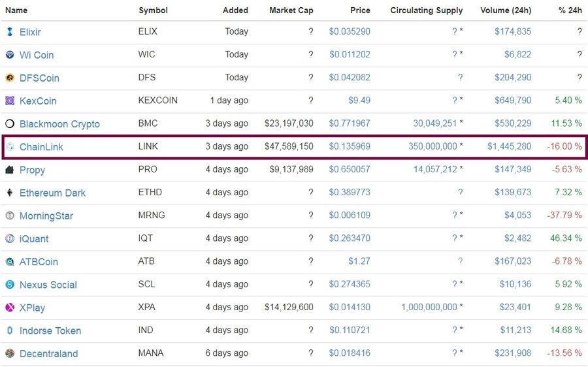This screenshot has height=367, width=588.
Task: Sort by the Price column header
Action: pyautogui.click(x=360, y=10)
